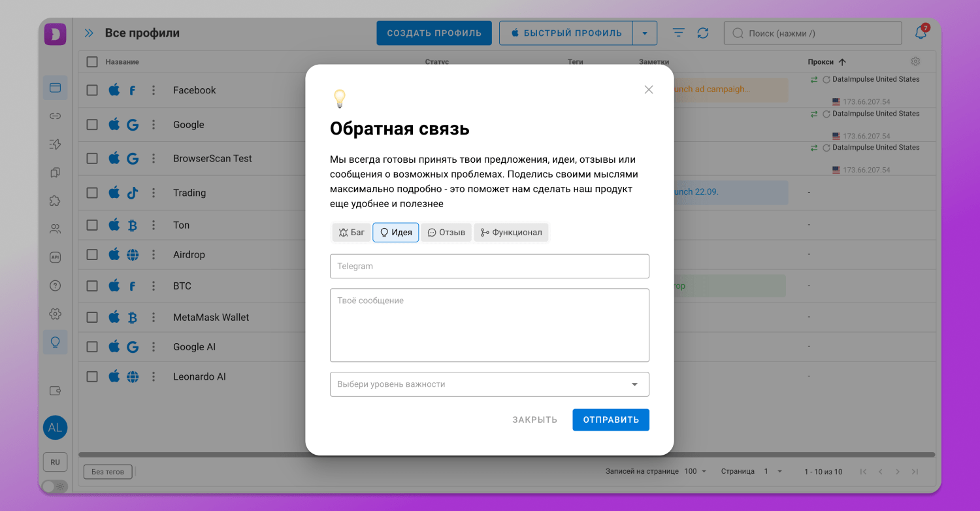Switch to the Баг feedback tab
980x511 pixels.
(351, 232)
